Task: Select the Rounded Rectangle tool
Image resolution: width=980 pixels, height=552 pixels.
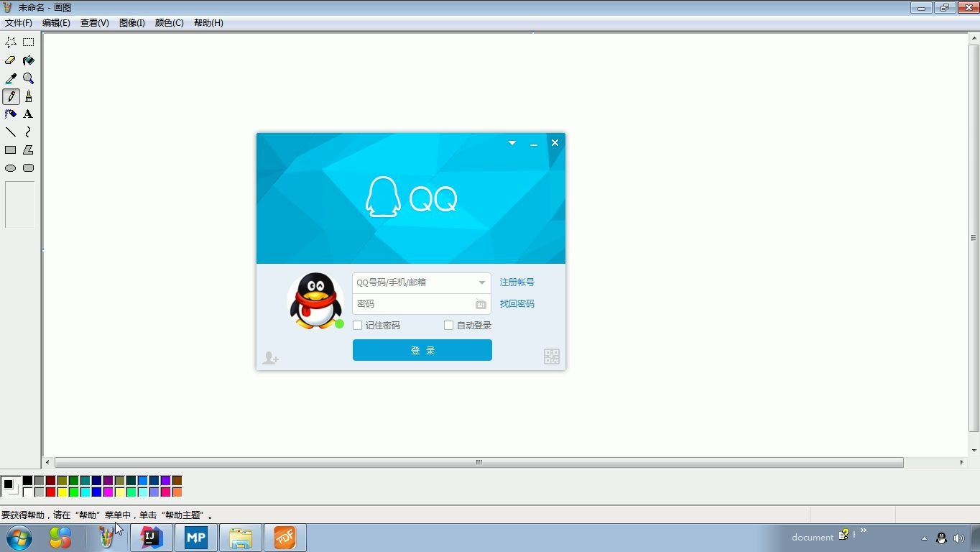Action: click(x=28, y=168)
